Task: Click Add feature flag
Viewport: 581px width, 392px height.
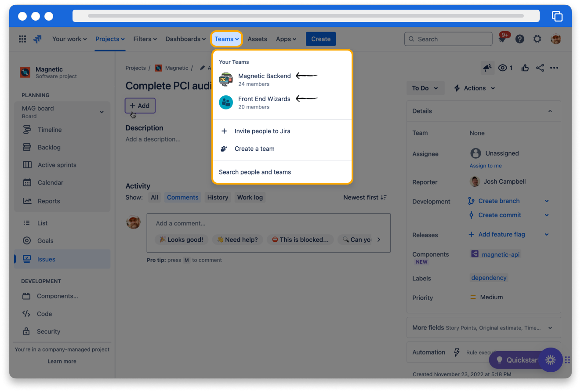Action: click(x=501, y=234)
